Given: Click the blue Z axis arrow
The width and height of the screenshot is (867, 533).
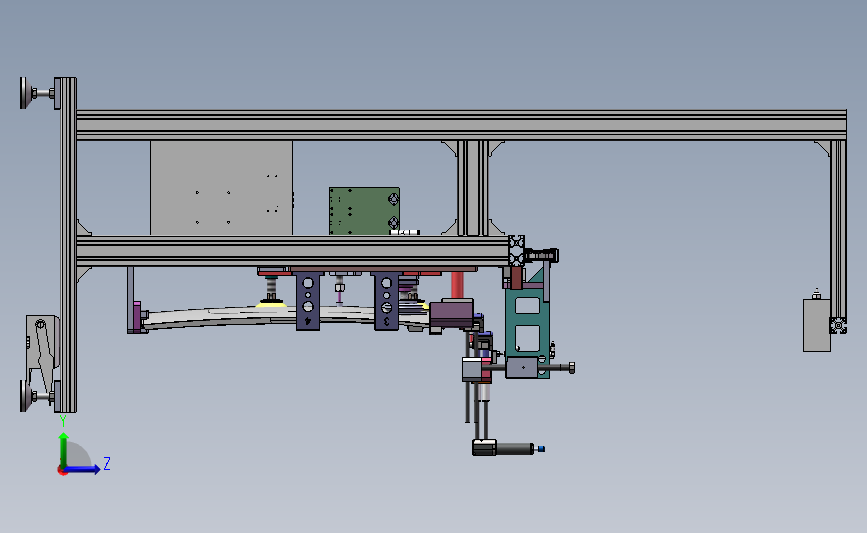Looking at the screenshot, I should point(82,469).
